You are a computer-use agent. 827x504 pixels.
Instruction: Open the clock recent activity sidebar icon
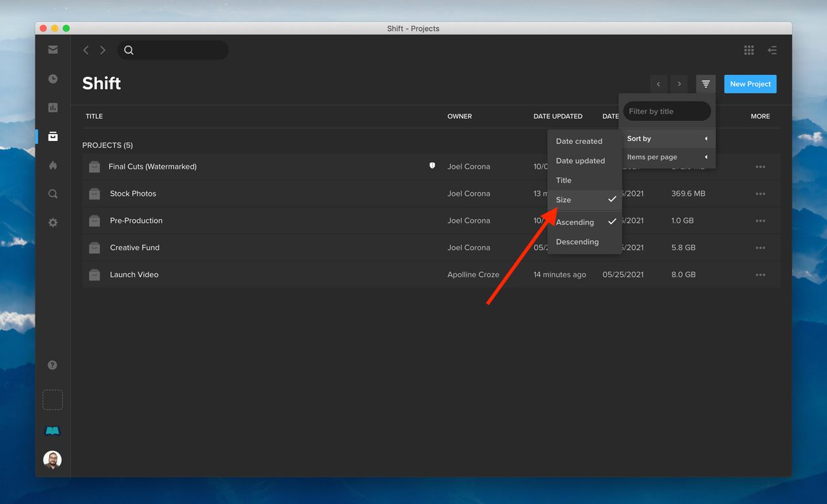53,79
